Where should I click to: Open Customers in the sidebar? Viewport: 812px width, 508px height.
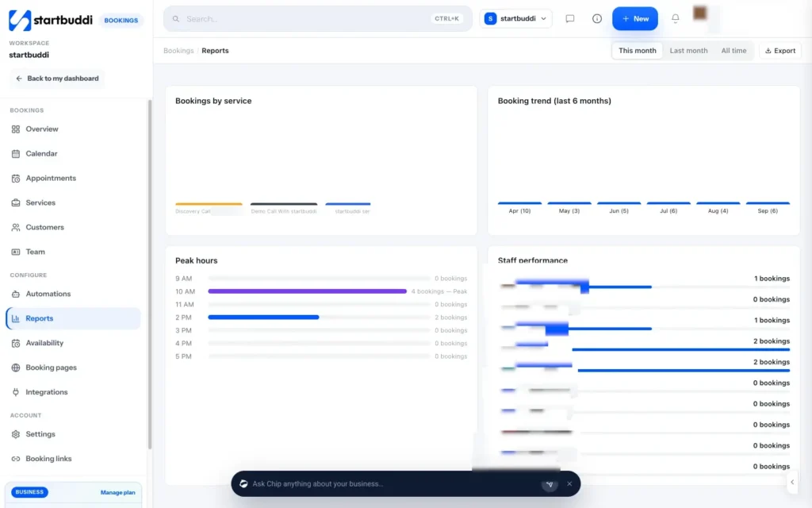click(x=73, y=227)
